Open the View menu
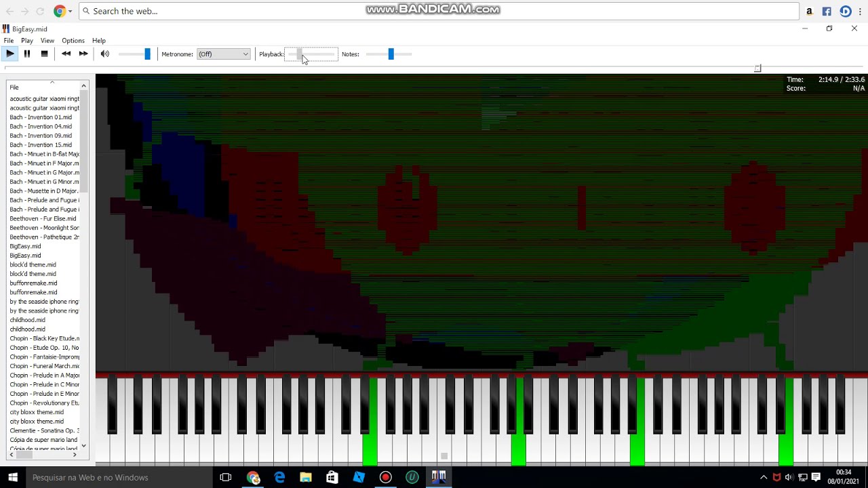 click(x=47, y=41)
